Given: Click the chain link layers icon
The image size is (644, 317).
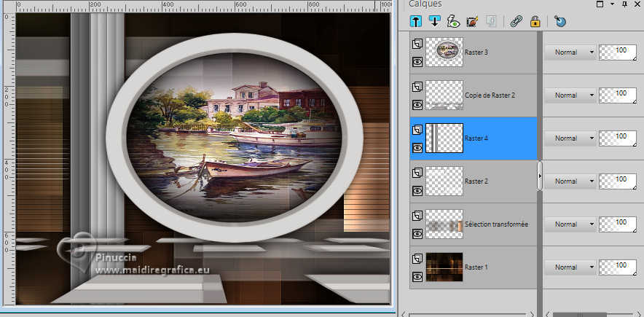Looking at the screenshot, I should 516,21.
